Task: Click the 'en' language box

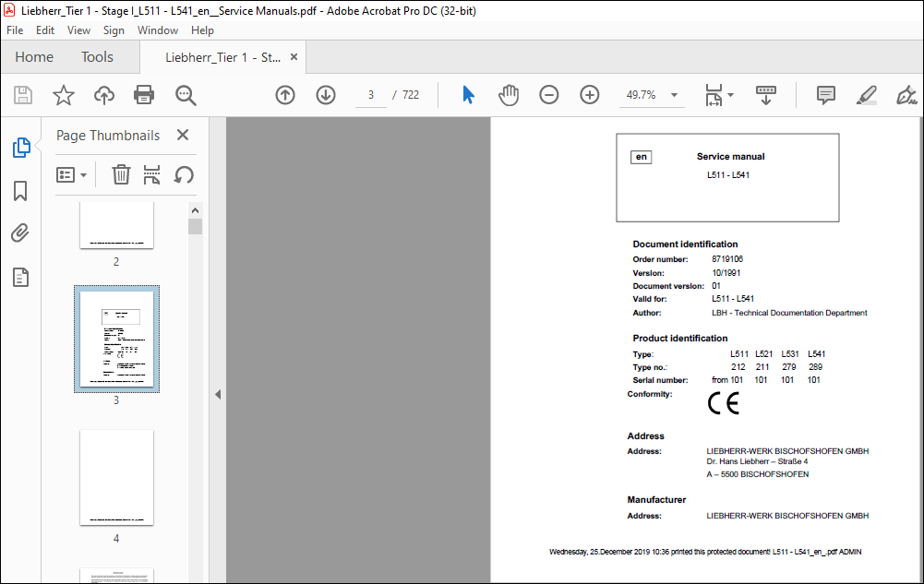Action: [x=642, y=157]
